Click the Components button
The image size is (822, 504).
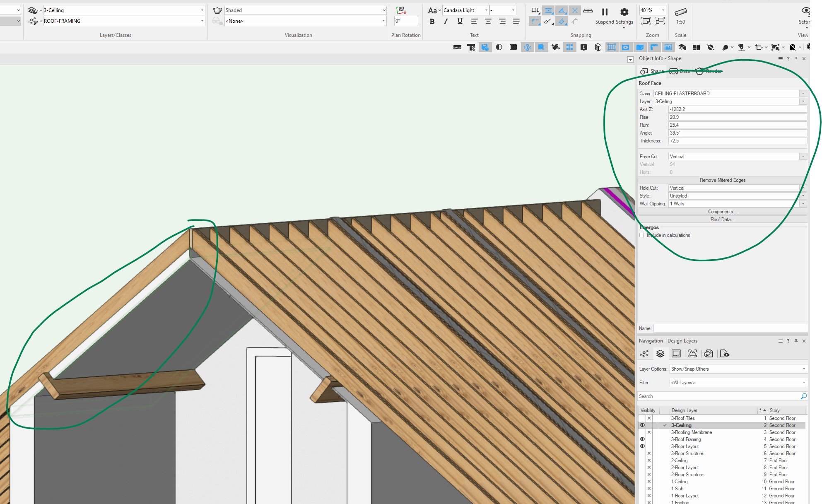click(722, 211)
